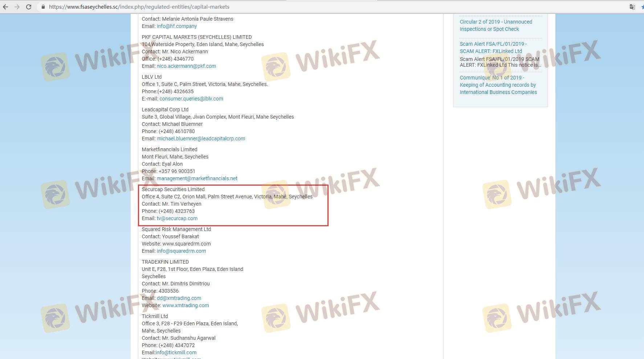The width and height of the screenshot is (644, 359).
Task: Select Contact: Eyal Alon line
Action: tap(162, 164)
